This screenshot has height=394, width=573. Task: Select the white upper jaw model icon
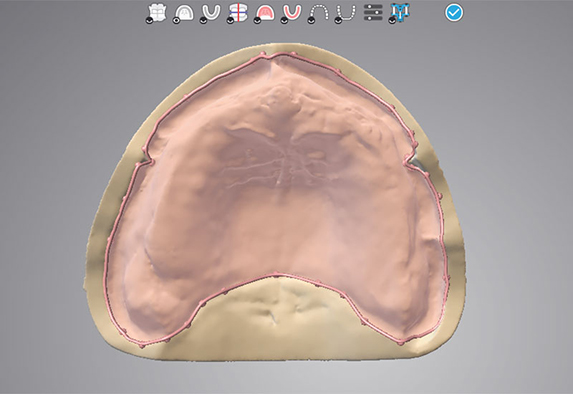pyautogui.click(x=185, y=13)
